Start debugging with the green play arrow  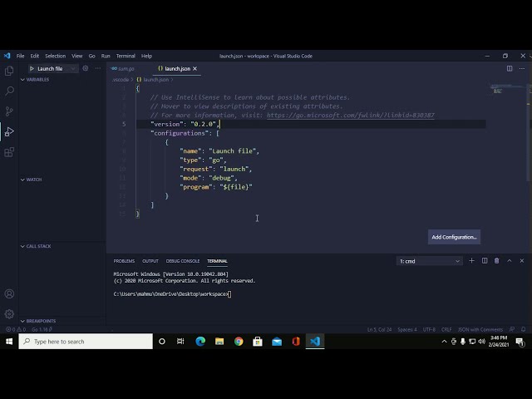[x=32, y=68]
